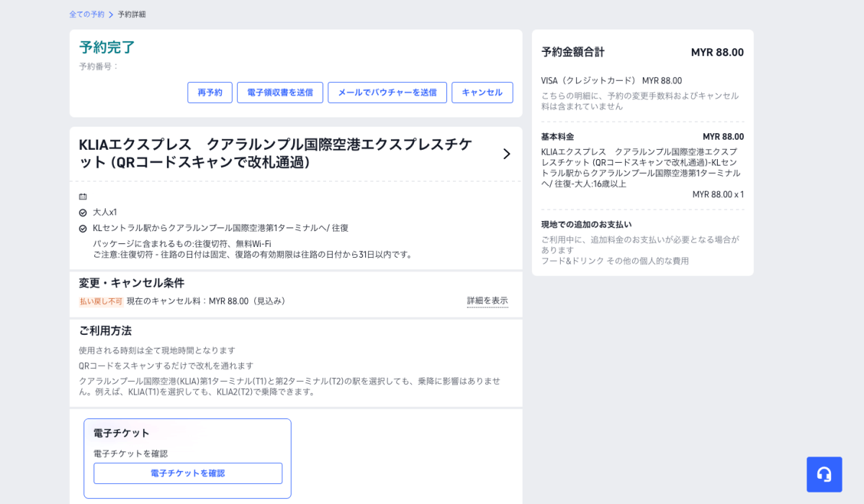
Task: Click the 電子チケットを確認 button
Action: point(188,473)
